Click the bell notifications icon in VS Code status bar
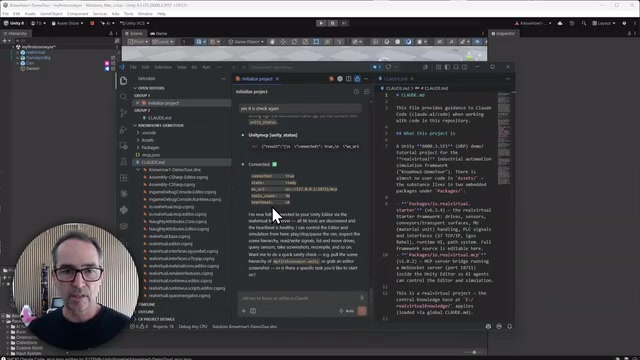This screenshot has width=640, height=360. tap(509, 327)
